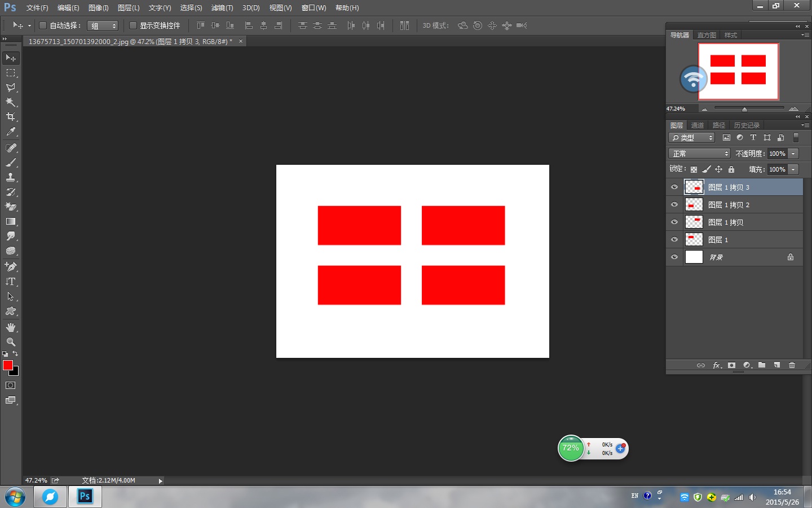Enable the 自动选择 checkbox
Viewport: 812px width, 508px height.
pyautogui.click(x=42, y=25)
